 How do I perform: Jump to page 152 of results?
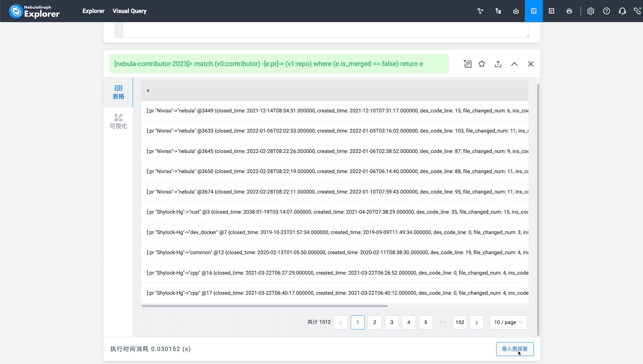tap(459, 322)
